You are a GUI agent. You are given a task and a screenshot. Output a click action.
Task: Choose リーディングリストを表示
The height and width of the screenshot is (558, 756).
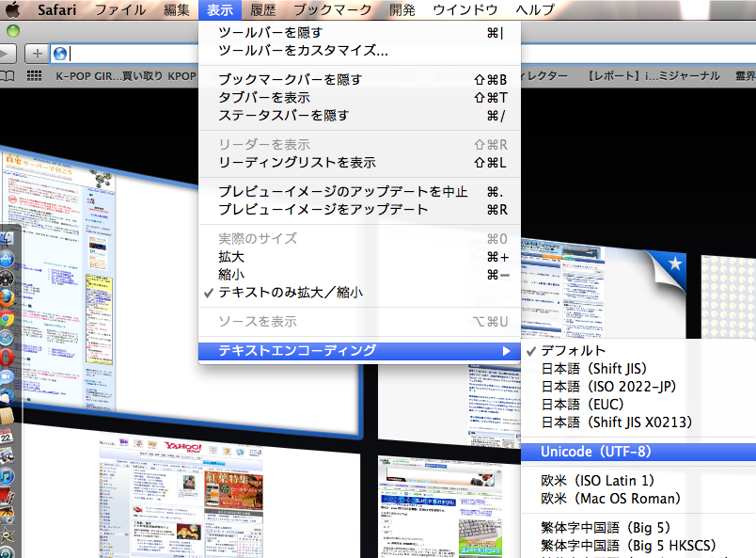point(360,163)
